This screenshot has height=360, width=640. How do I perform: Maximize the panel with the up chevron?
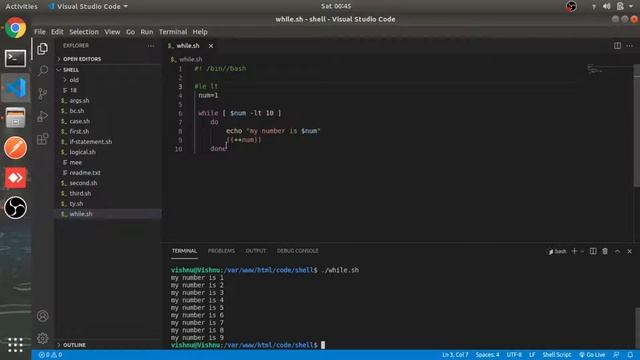(617, 251)
